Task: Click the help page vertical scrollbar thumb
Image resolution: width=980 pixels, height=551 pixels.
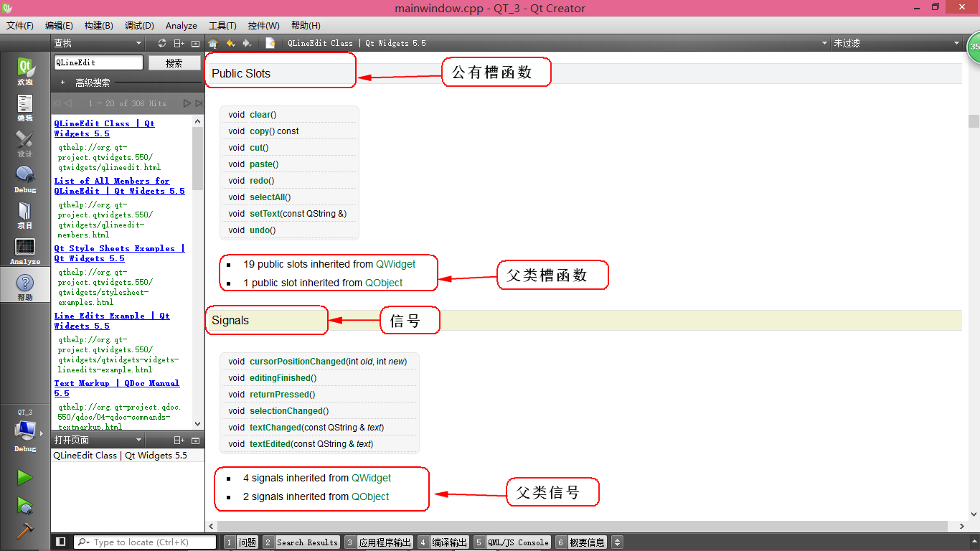Action: [974, 121]
